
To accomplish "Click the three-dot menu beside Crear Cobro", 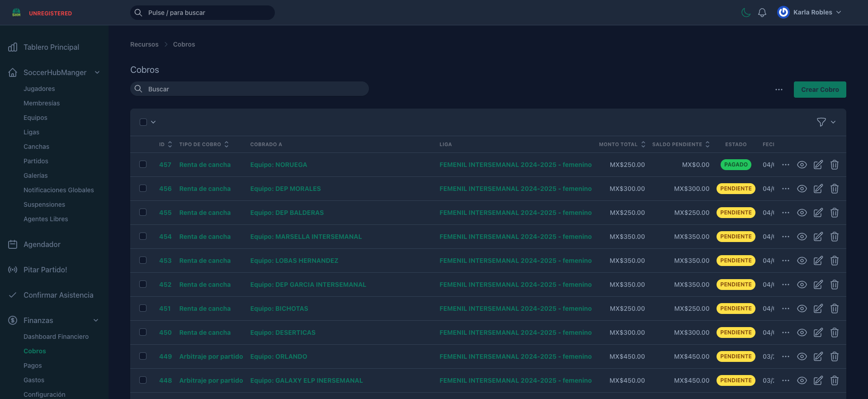I will 778,90.
